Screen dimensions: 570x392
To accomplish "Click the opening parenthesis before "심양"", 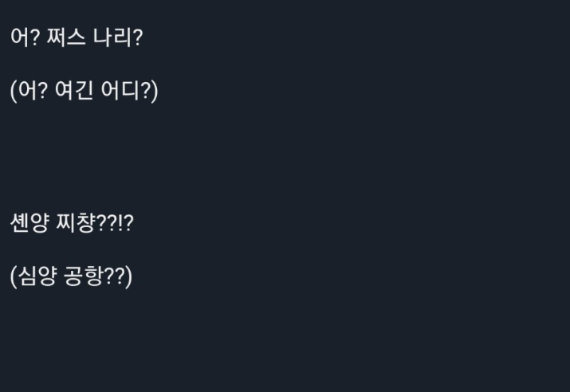I will click(x=14, y=276).
